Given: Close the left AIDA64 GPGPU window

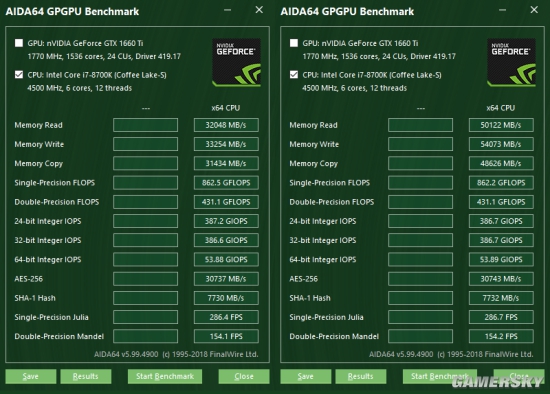Looking at the screenshot, I should [259, 10].
